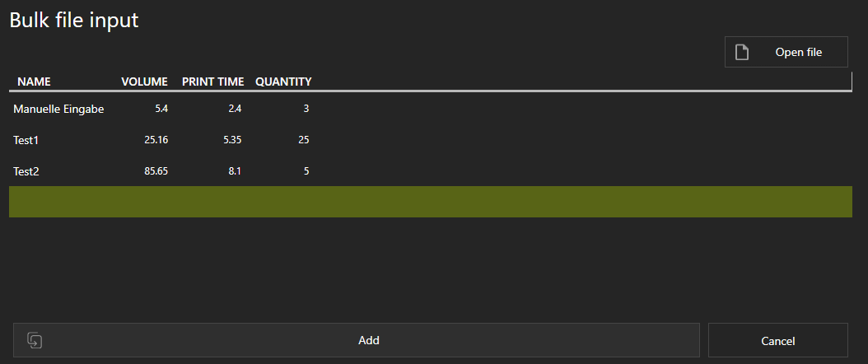Select the Test2 row

[x=430, y=171]
